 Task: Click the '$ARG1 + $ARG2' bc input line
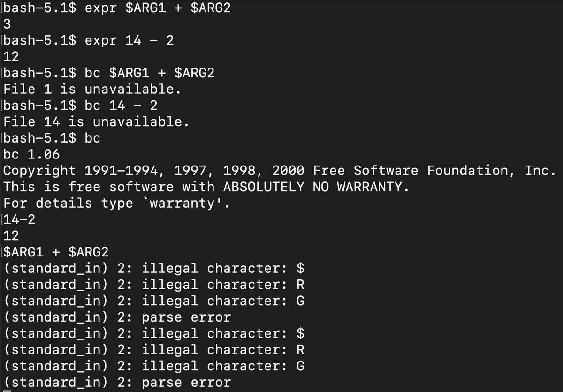56,252
